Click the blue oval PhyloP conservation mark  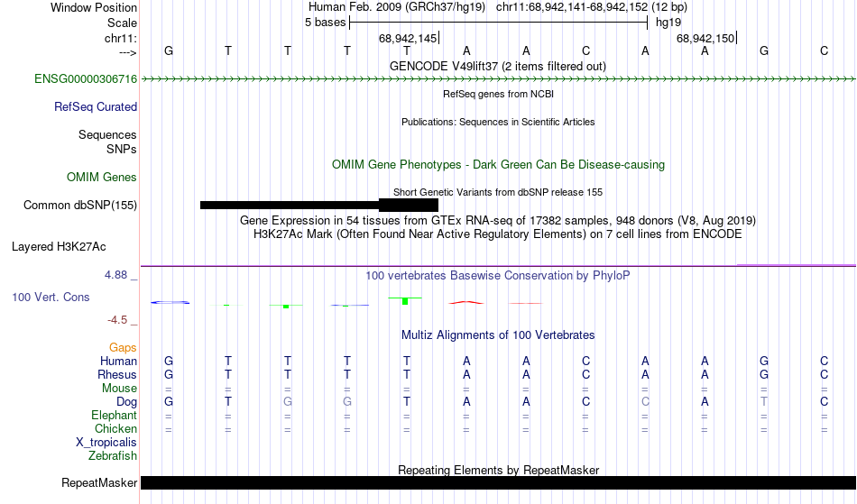(x=170, y=303)
